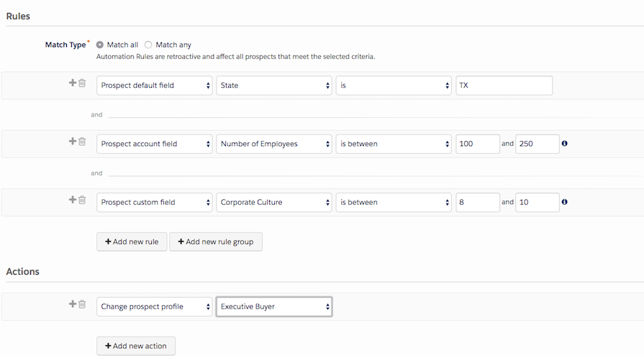Open the Prospect custom field dropdown
The width and height of the screenshot is (644, 356).
(155, 202)
